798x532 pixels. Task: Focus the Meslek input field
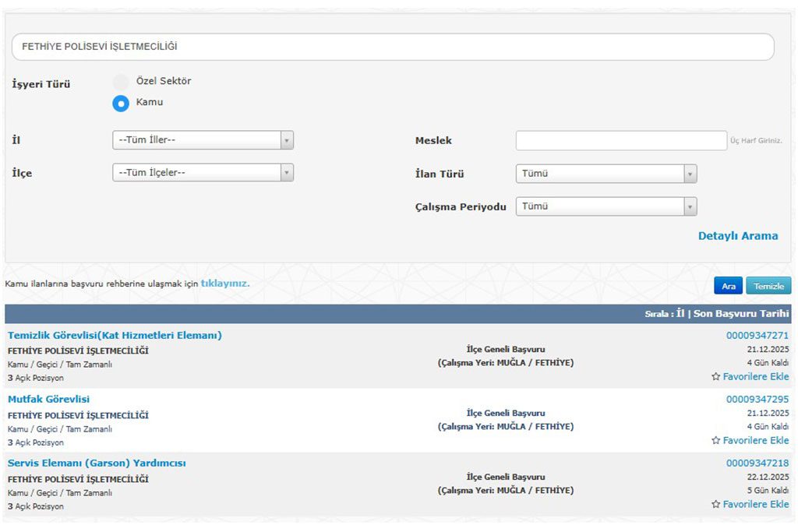[620, 141]
